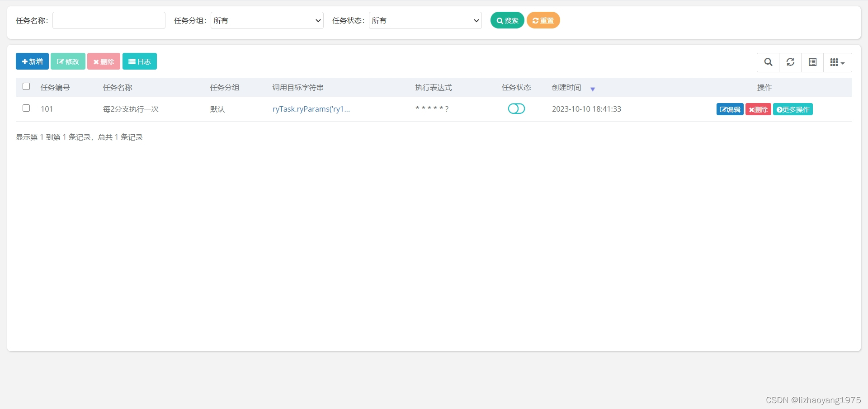Open 更多操作 for task 101
Screen dimensions: 868x409
[793, 109]
